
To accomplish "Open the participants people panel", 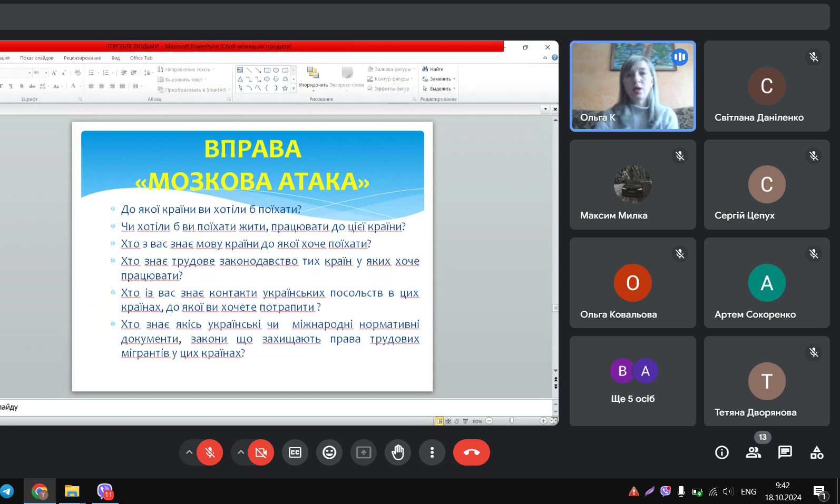I will (754, 452).
